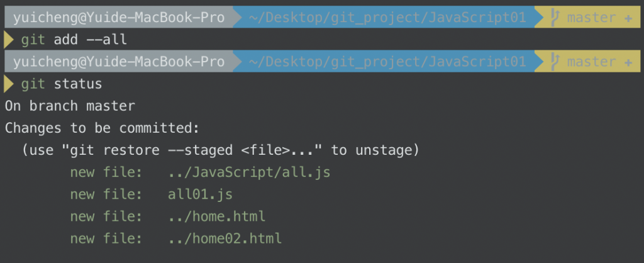The width and height of the screenshot is (644, 263).
Task: Click the ../home02.html file path
Action: [x=225, y=238]
